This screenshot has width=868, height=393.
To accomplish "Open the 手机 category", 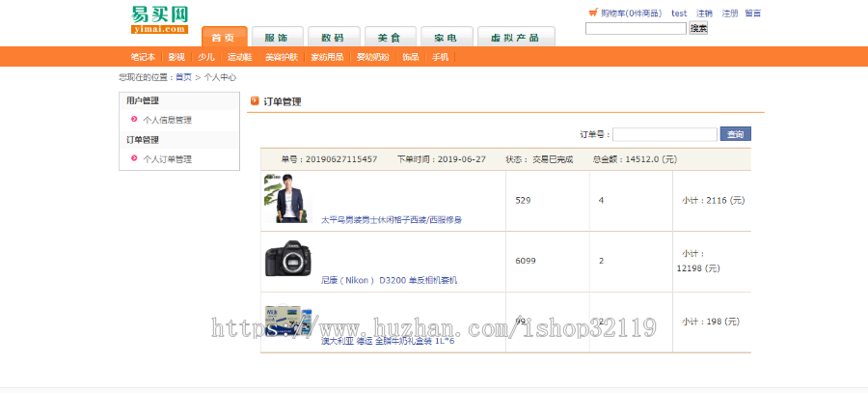I will tap(440, 57).
